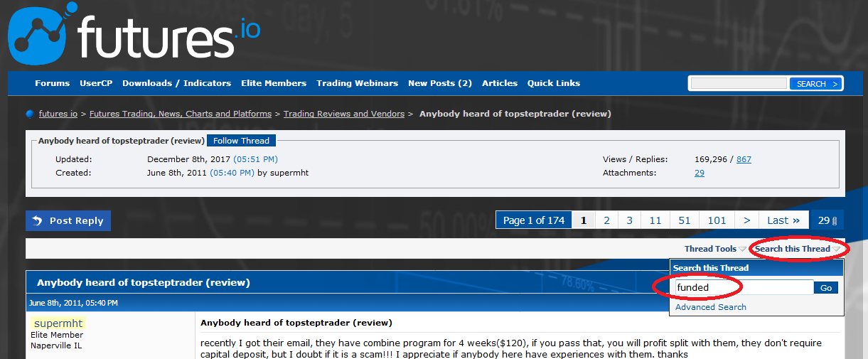868x359 pixels.
Task: Jump to page 101
Action: pos(717,220)
